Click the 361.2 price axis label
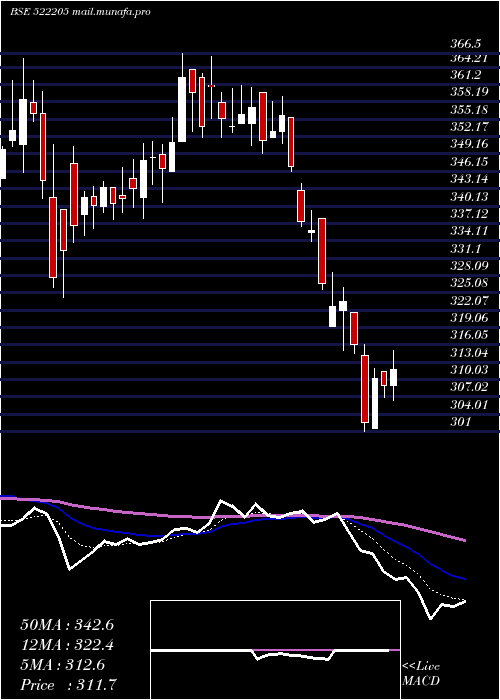This screenshot has width=500, height=700. tap(465, 75)
